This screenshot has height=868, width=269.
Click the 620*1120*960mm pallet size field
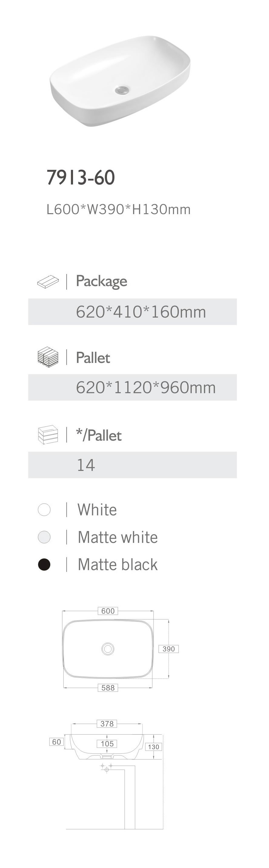[145, 387]
